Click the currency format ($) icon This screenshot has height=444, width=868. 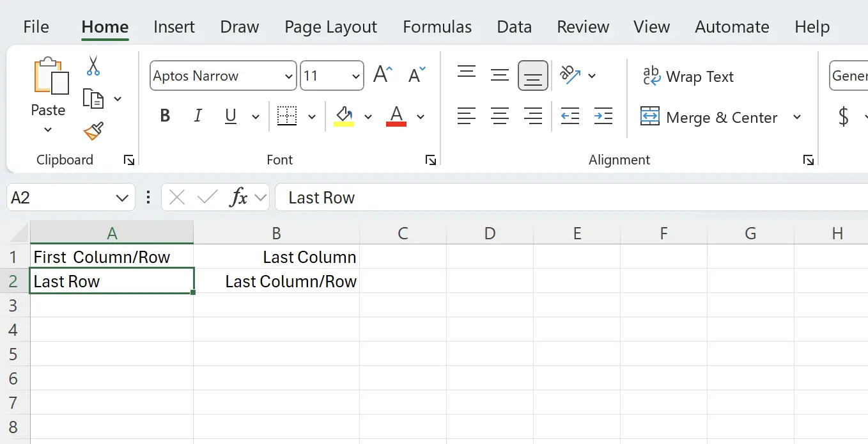[x=843, y=117]
